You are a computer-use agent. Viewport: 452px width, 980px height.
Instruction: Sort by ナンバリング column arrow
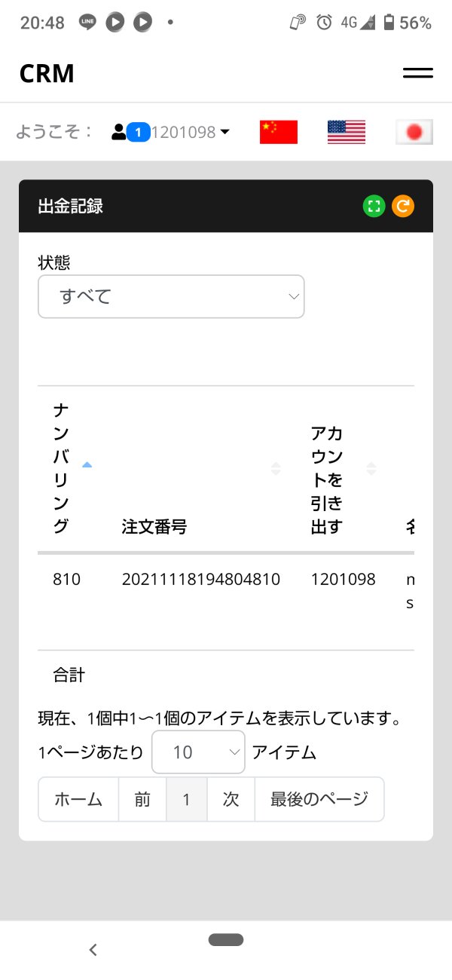[87, 465]
